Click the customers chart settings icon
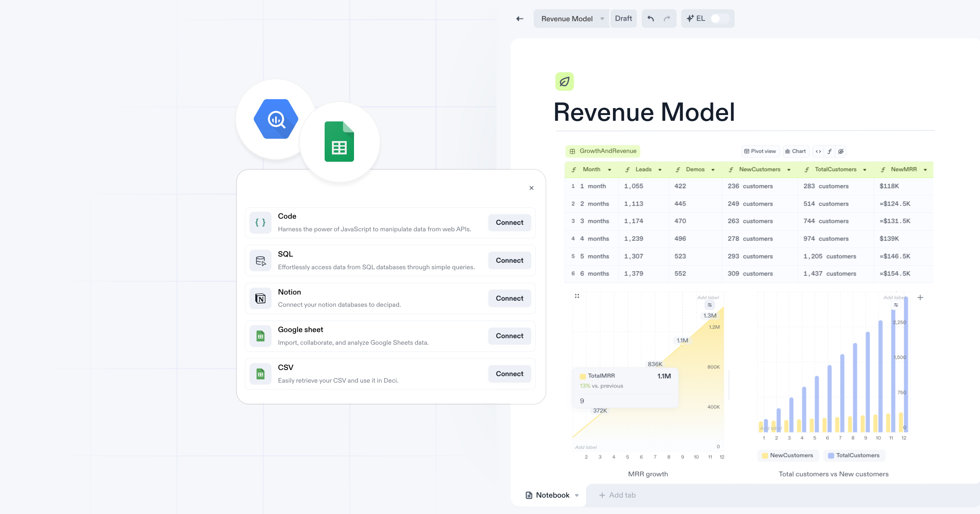980x514 pixels. point(896,305)
